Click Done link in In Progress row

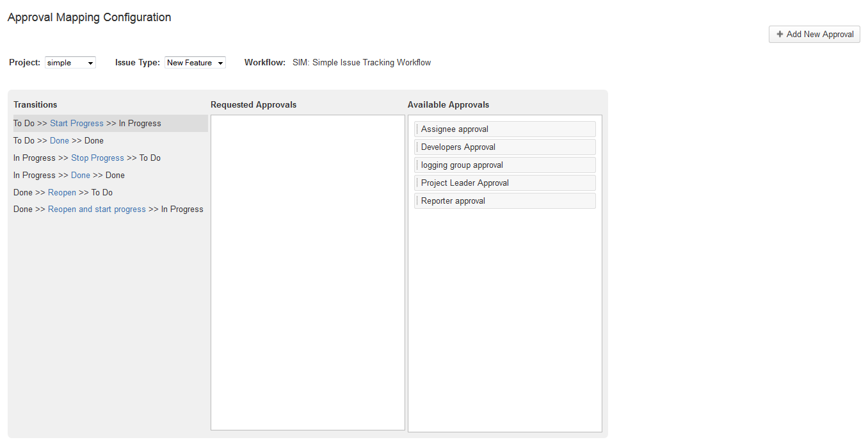[81, 176]
